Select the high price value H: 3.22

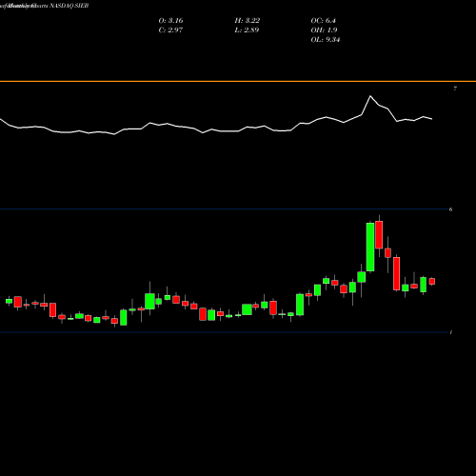tap(248, 21)
